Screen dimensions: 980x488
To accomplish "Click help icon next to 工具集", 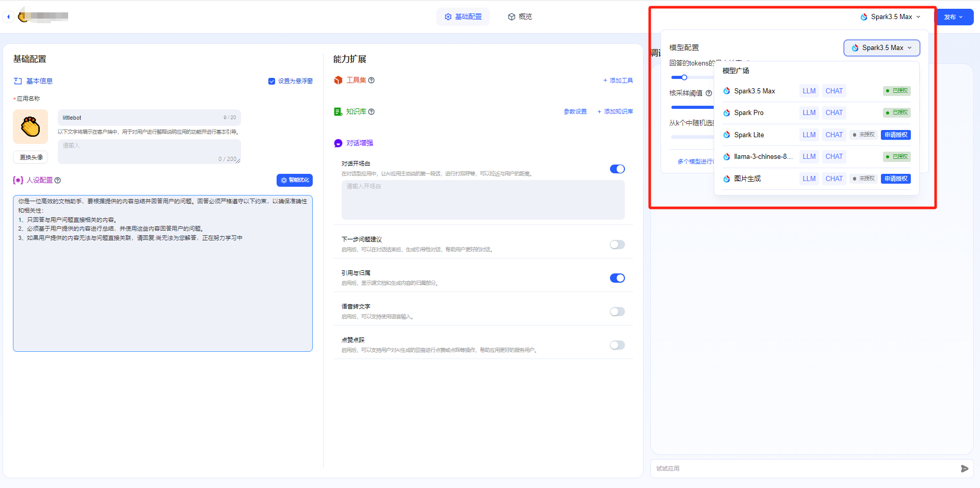I will tap(372, 80).
